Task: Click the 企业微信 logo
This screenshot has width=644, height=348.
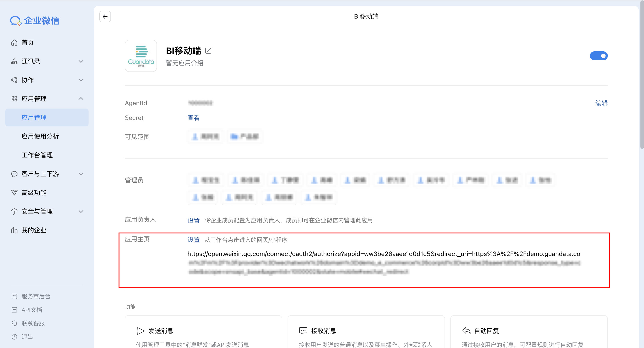Action: [34, 21]
